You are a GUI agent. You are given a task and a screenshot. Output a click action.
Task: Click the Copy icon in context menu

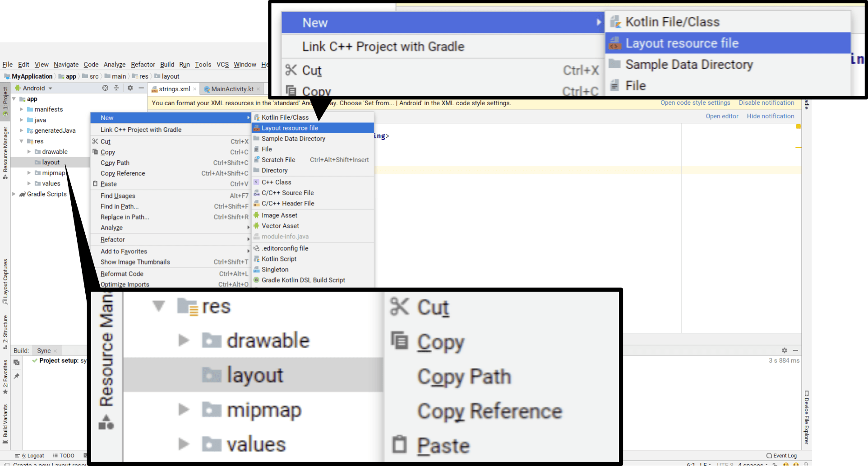tap(95, 152)
